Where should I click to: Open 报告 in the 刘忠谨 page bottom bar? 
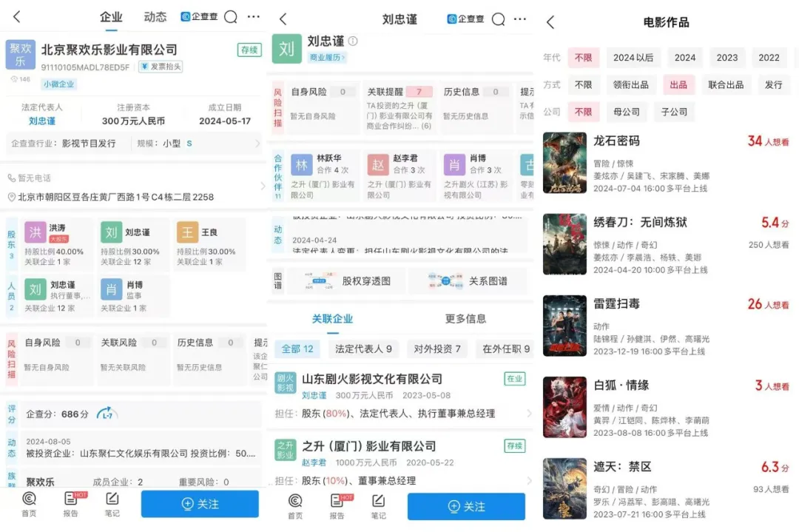(337, 507)
